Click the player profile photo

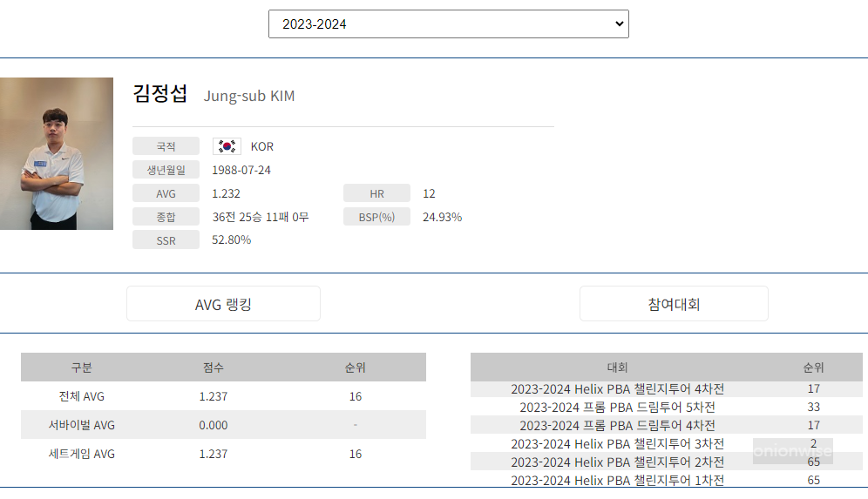[x=57, y=153]
